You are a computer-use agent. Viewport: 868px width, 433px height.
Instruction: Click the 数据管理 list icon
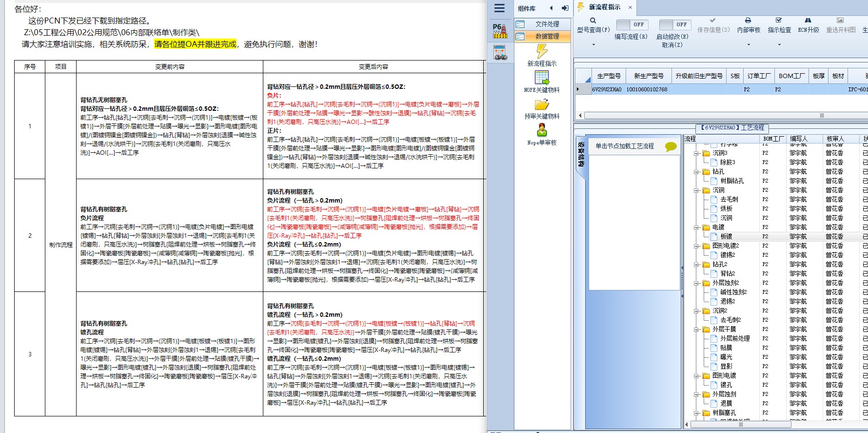pos(520,37)
